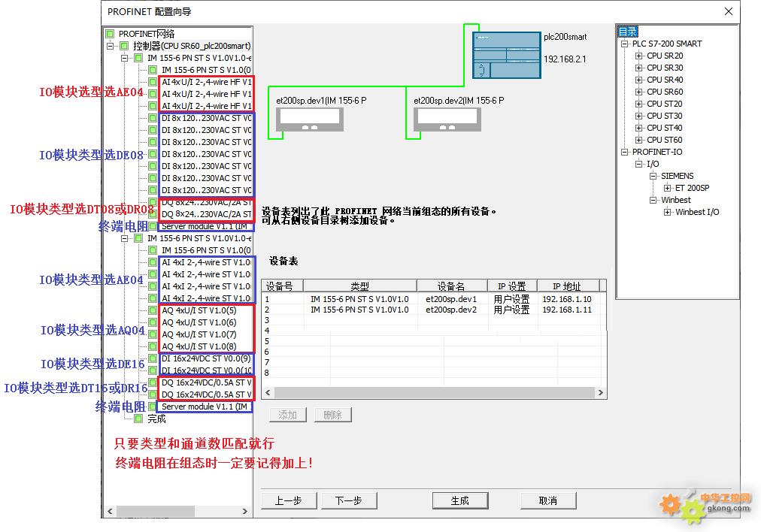
Task: Click the plc200smart CPU icon in the network diagram
Action: (507, 55)
